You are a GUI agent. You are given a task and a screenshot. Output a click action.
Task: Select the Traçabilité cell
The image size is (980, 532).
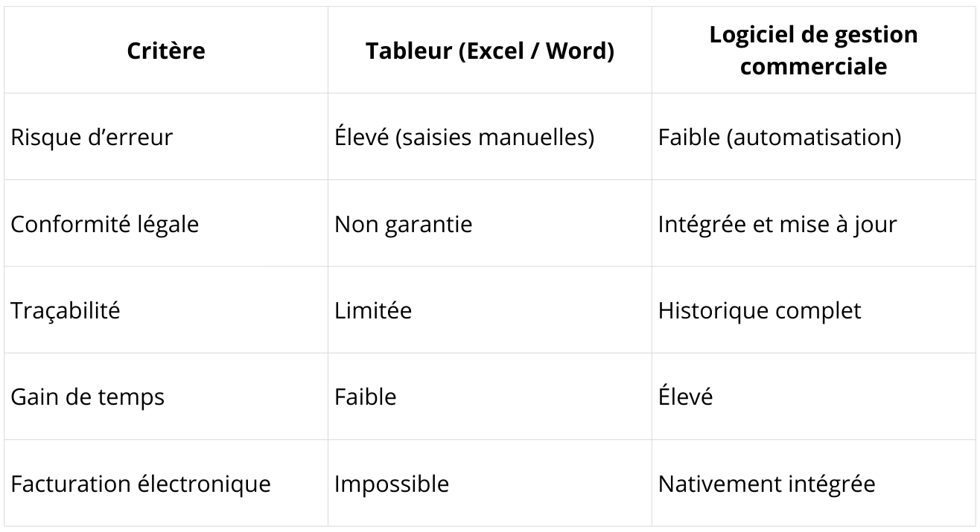(65, 310)
